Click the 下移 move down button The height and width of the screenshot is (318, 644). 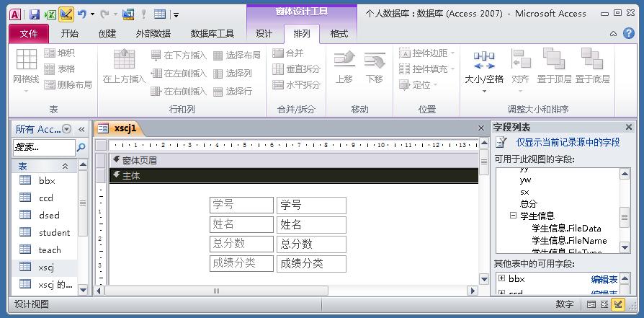[374, 67]
